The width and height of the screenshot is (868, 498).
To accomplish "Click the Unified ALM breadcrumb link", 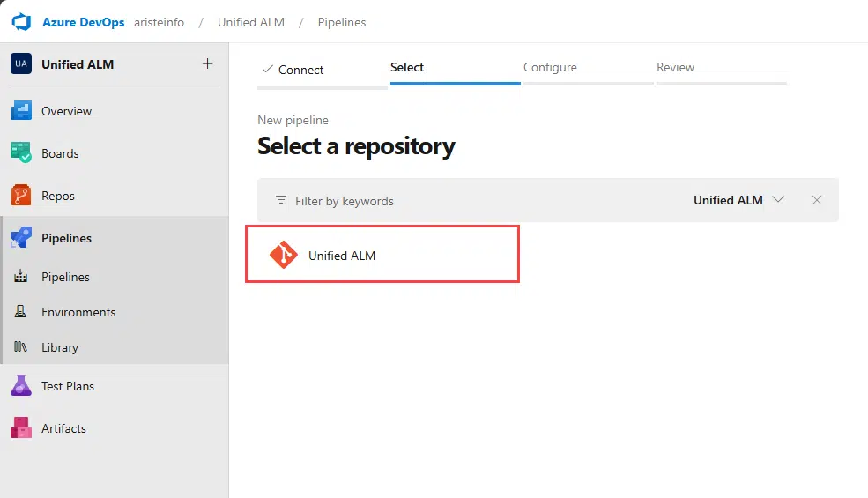I will 251,22.
